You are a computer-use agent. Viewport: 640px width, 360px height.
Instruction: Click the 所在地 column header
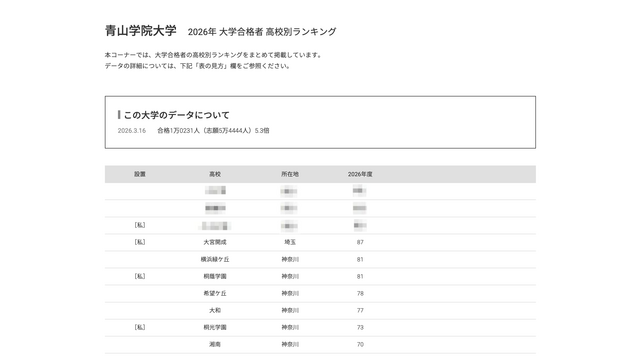[x=290, y=174]
